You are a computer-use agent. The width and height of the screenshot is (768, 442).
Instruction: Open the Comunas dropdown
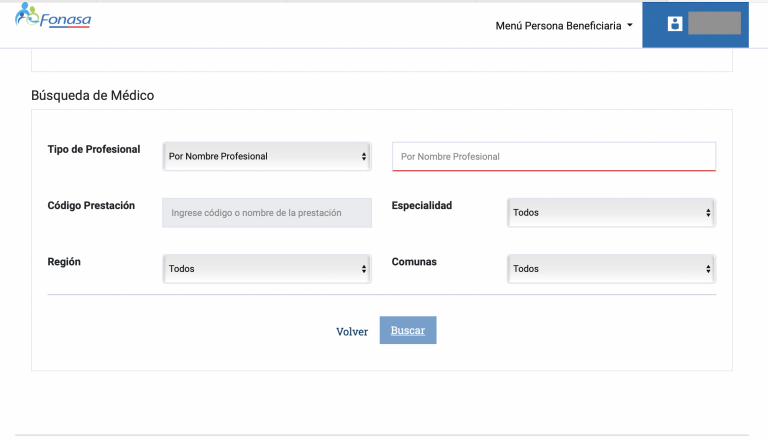click(610, 268)
